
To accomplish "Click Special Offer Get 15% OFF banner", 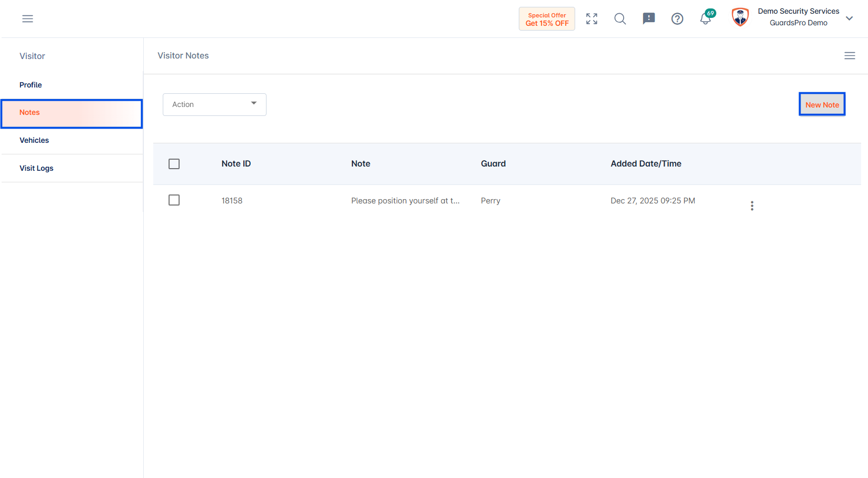I will tap(547, 19).
